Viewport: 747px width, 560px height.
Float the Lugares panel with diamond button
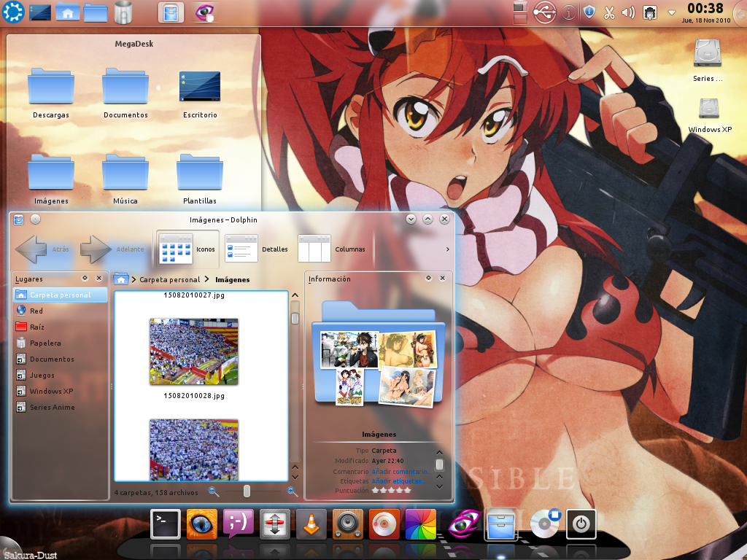85,278
